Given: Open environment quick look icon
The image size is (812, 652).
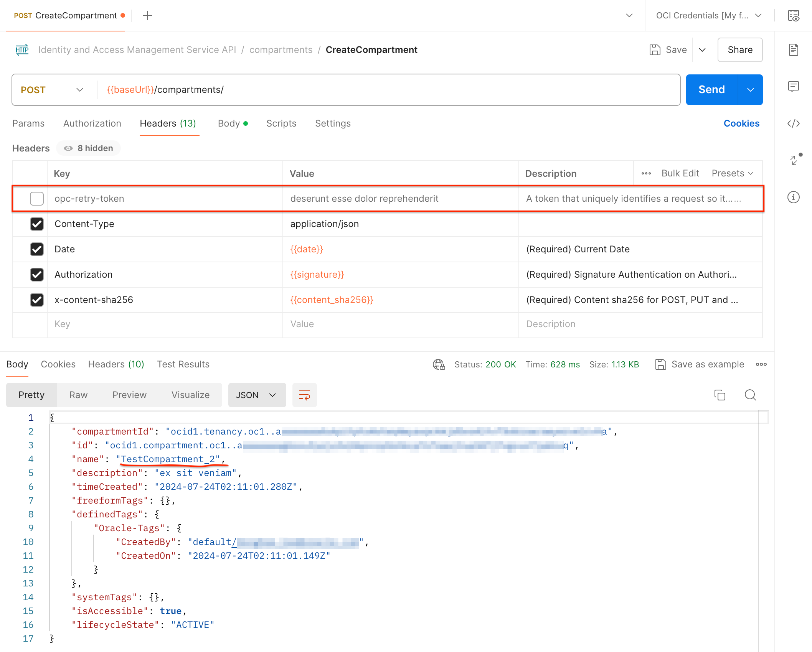Looking at the screenshot, I should pyautogui.click(x=793, y=15).
